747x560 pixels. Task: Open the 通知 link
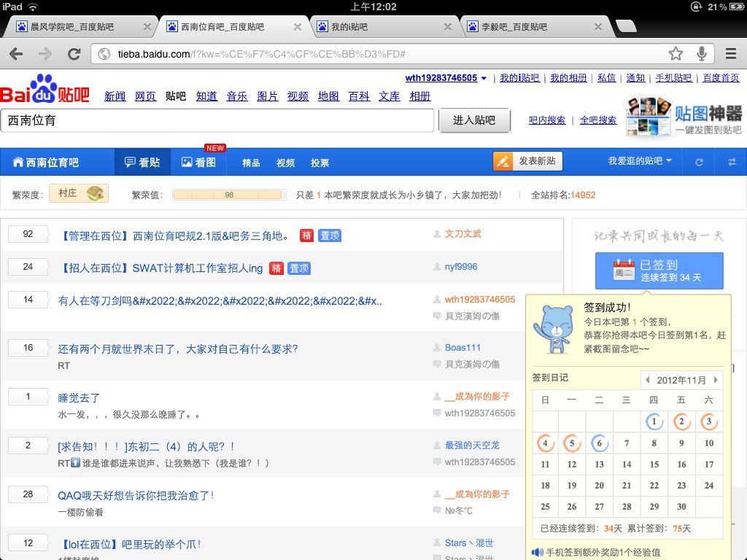[x=635, y=77]
